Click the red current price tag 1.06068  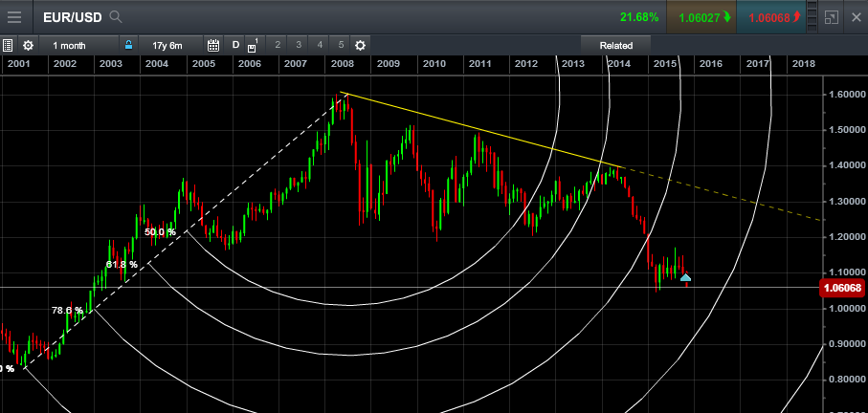(843, 288)
